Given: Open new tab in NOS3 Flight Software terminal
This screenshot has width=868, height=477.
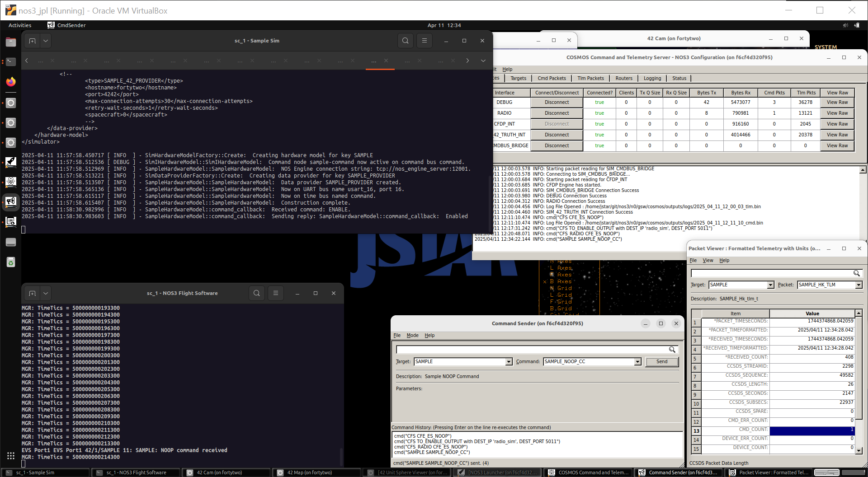Looking at the screenshot, I should (x=32, y=293).
